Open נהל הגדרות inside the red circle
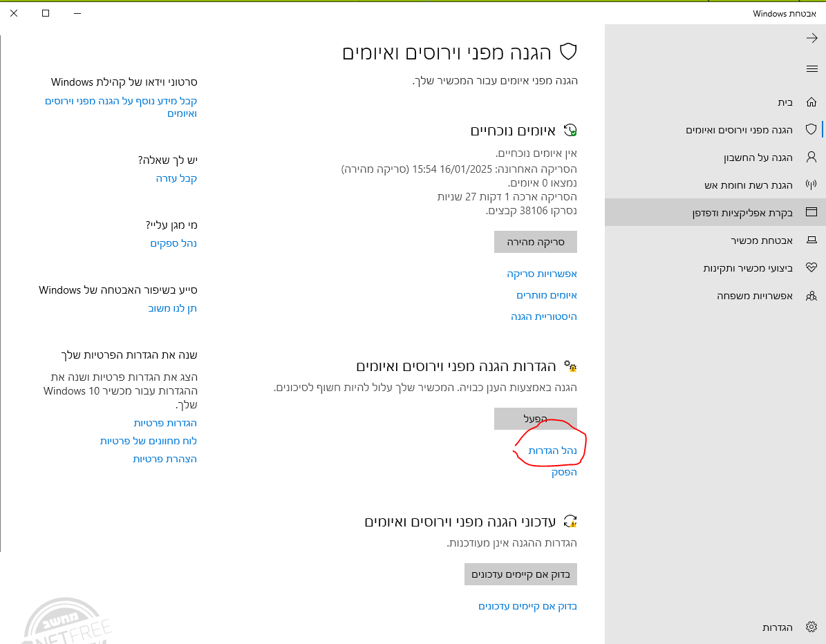 (x=549, y=451)
